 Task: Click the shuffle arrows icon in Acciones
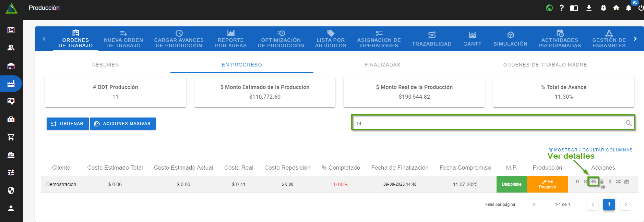click(x=618, y=182)
